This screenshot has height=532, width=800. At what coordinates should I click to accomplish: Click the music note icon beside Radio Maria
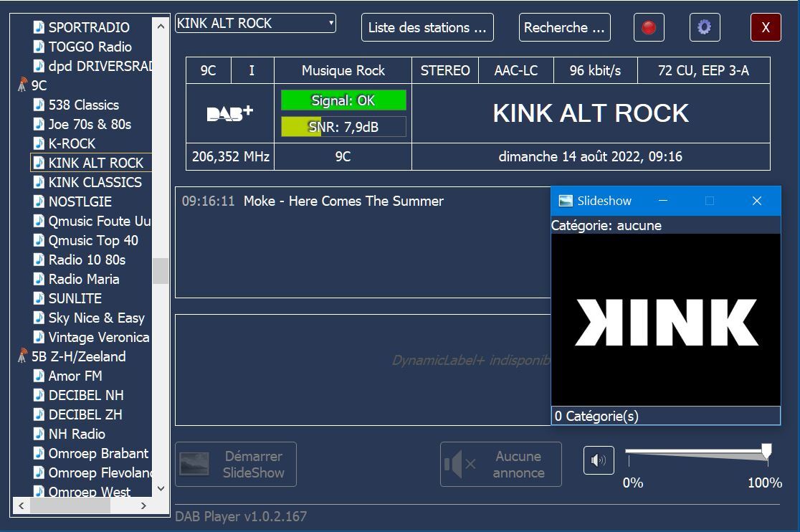click(x=39, y=279)
